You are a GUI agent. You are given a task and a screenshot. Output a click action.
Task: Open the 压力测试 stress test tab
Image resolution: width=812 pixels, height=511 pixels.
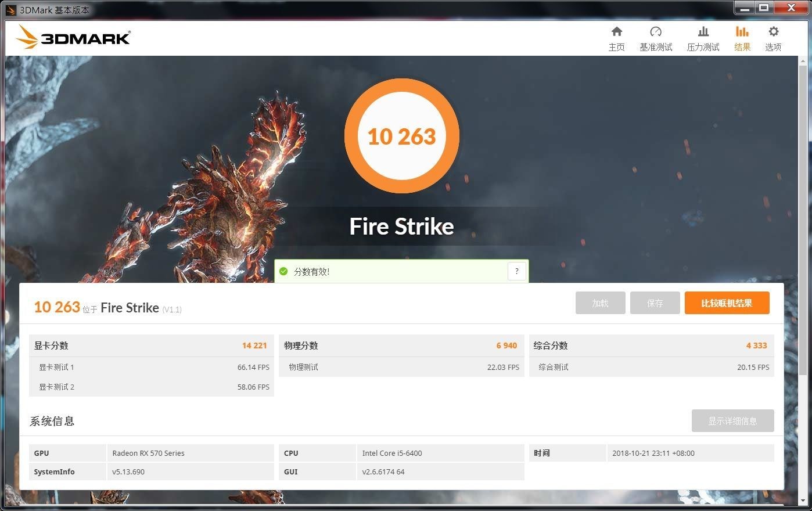click(x=703, y=39)
